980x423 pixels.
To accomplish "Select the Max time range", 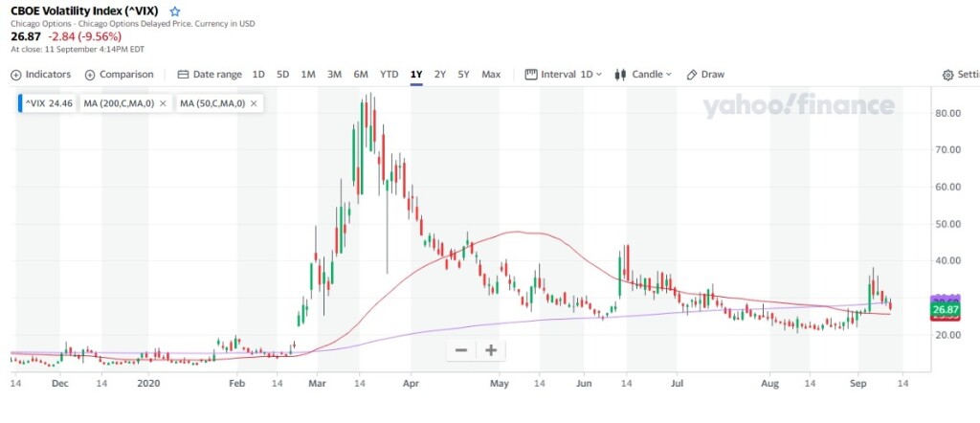I will [491, 75].
